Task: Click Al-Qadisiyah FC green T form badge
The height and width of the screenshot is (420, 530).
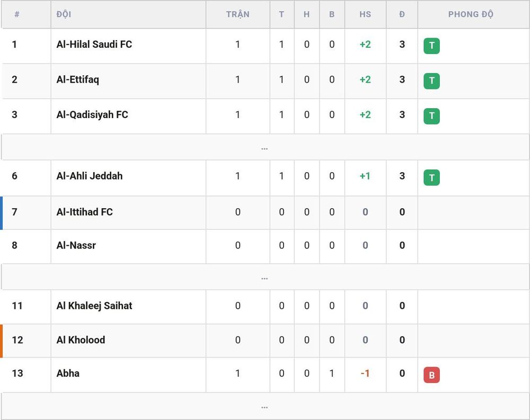Action: (431, 116)
